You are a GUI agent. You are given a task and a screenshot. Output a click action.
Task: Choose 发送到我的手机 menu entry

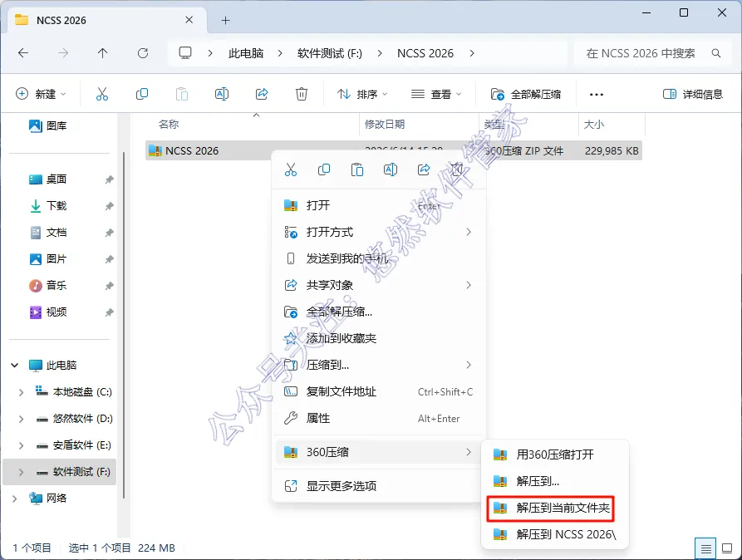point(379,258)
